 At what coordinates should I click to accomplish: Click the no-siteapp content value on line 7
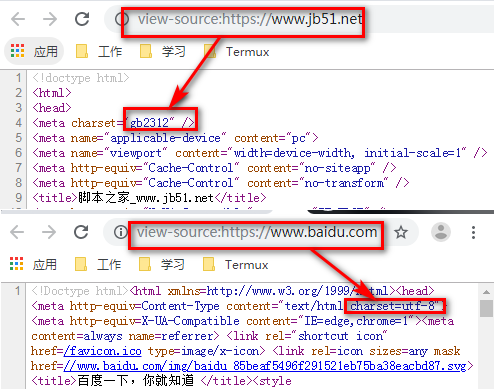(x=337, y=168)
